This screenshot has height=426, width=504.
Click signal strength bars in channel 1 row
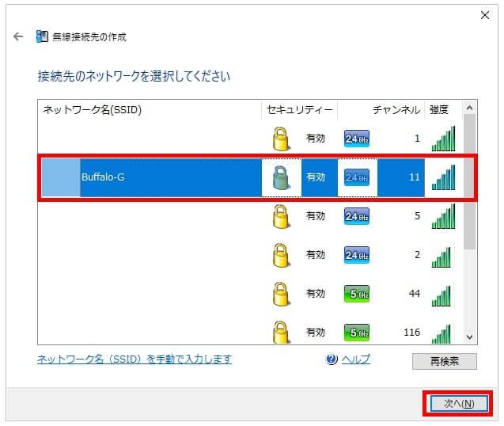click(x=444, y=139)
